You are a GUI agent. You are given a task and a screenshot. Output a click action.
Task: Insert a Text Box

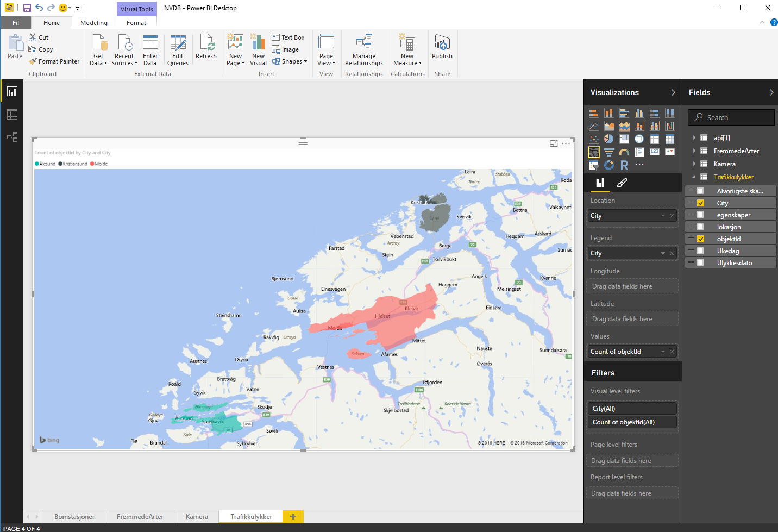[x=288, y=37]
